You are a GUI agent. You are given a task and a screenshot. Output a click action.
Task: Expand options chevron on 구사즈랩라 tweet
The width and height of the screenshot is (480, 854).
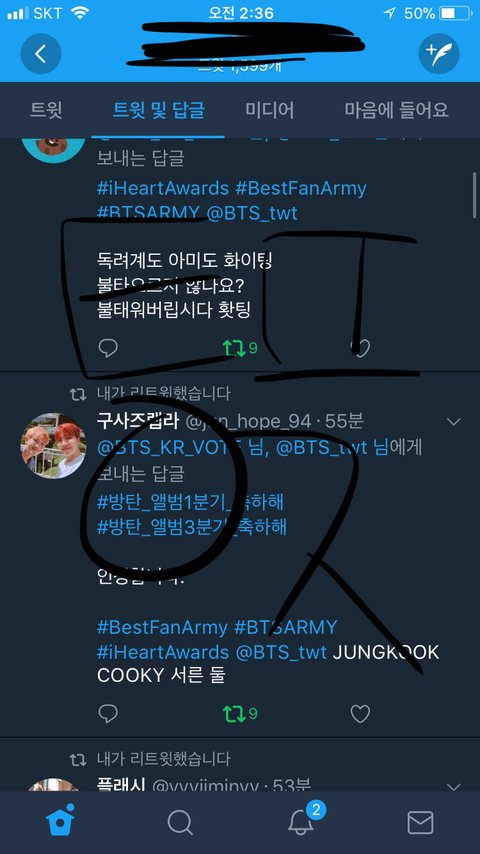(x=453, y=422)
